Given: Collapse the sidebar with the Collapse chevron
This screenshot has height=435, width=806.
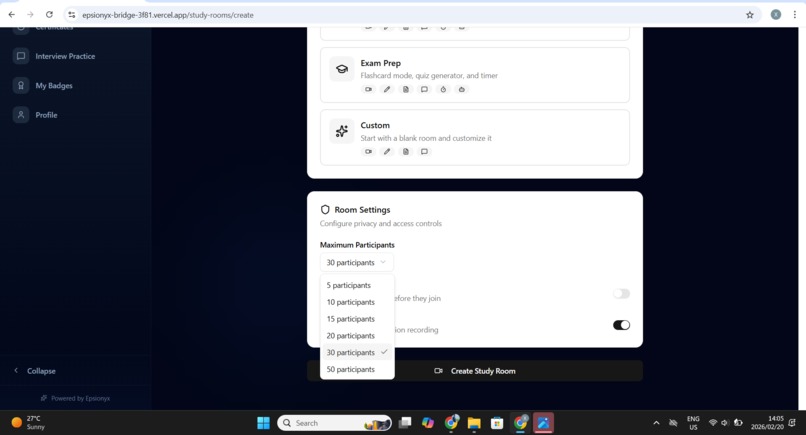Looking at the screenshot, I should point(16,370).
